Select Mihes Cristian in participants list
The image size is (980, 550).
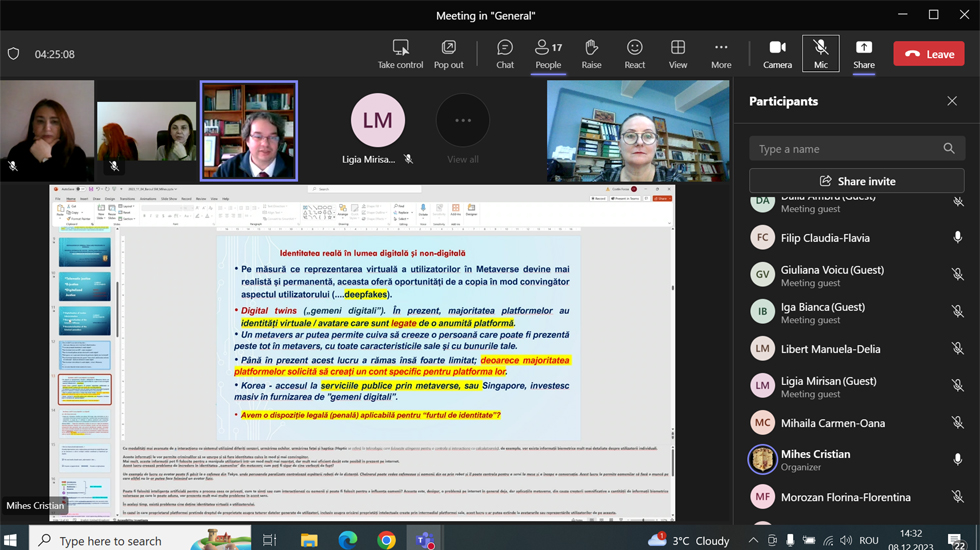point(815,459)
